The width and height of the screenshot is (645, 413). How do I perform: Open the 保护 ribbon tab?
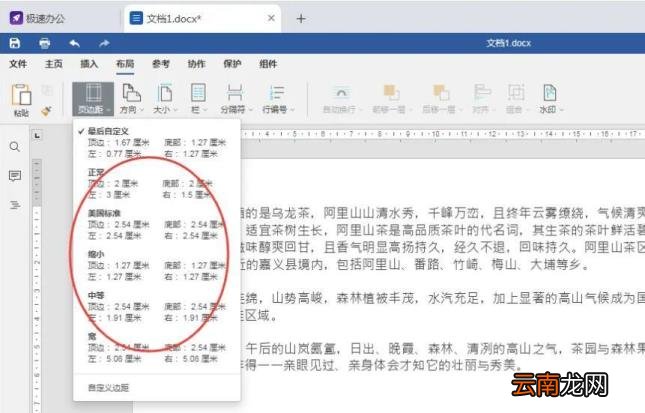232,64
